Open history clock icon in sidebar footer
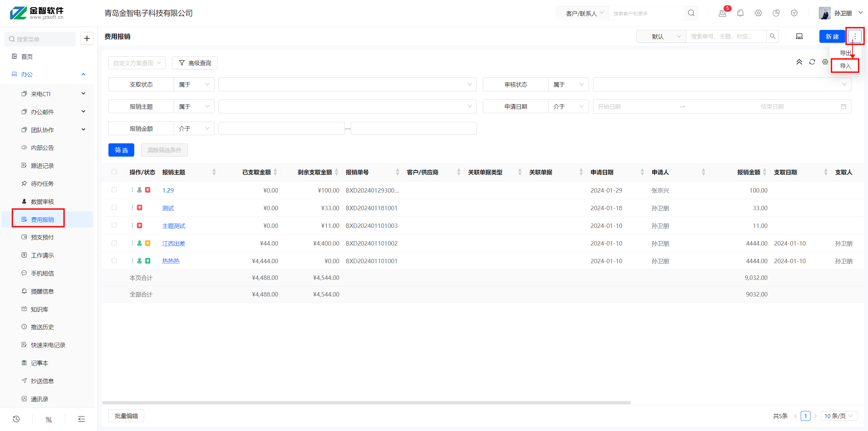This screenshot has height=431, width=868. point(16,419)
